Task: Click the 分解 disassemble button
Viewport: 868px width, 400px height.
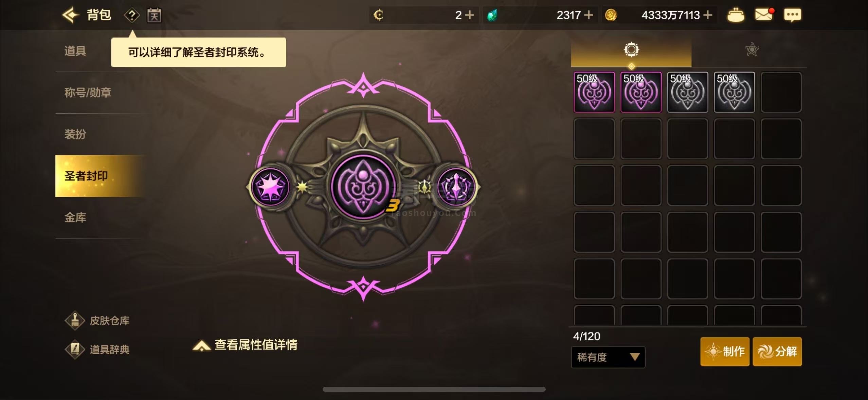Action: (777, 351)
